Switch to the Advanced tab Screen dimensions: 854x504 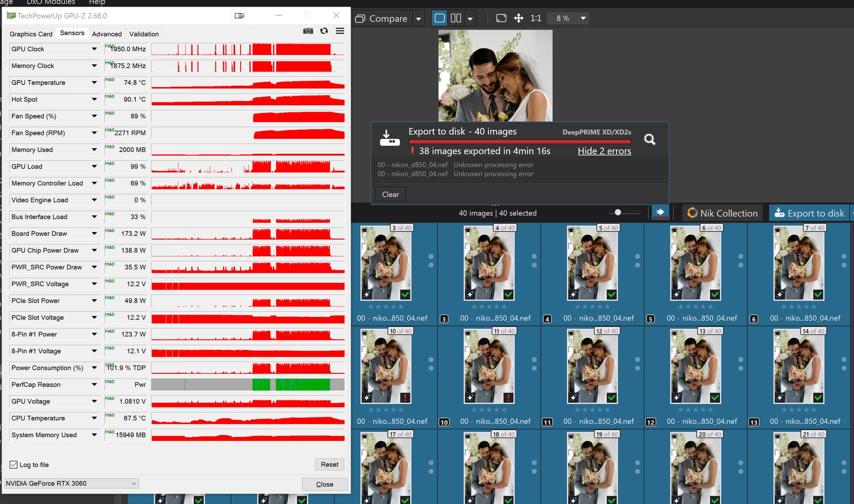pos(107,34)
